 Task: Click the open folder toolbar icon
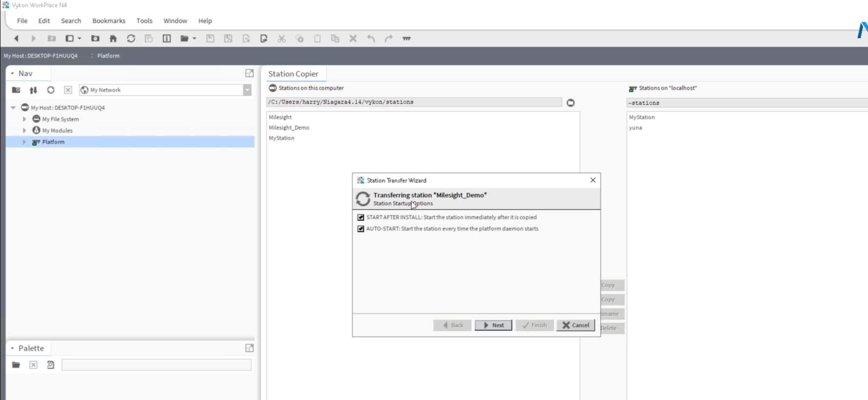(x=185, y=39)
